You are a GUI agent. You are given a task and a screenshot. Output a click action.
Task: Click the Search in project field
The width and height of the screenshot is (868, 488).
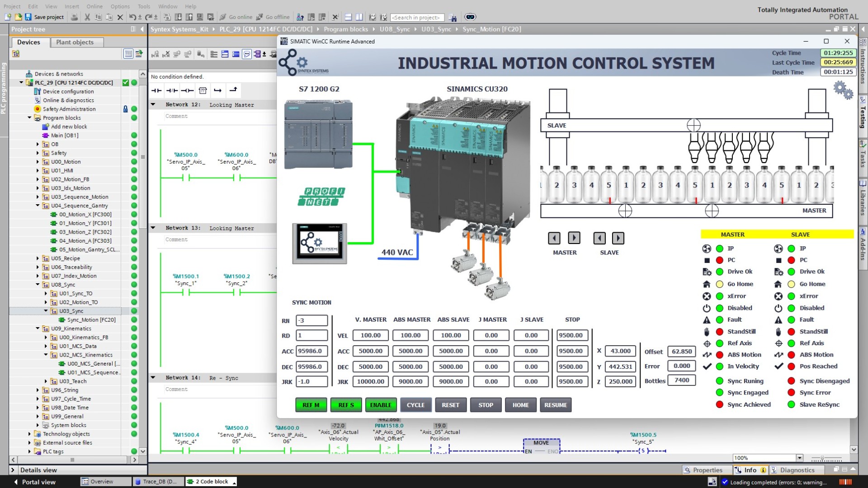[x=417, y=18]
